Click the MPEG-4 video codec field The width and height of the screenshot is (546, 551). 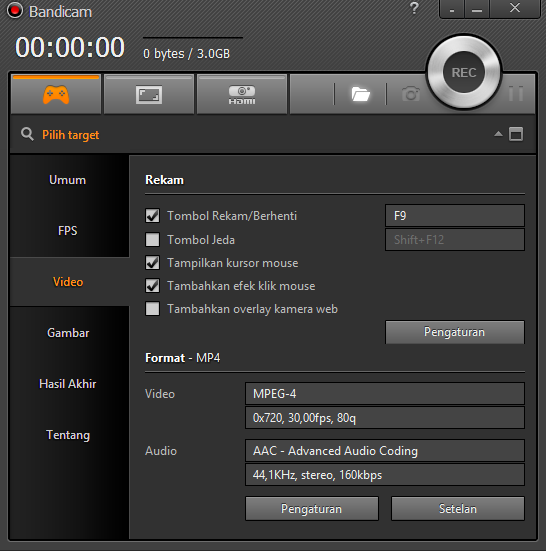(x=385, y=394)
